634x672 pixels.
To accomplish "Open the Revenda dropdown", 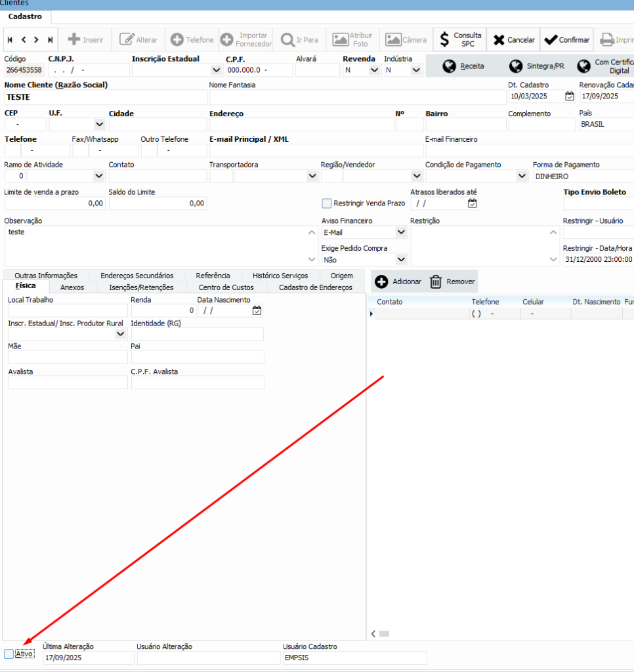I will point(374,70).
